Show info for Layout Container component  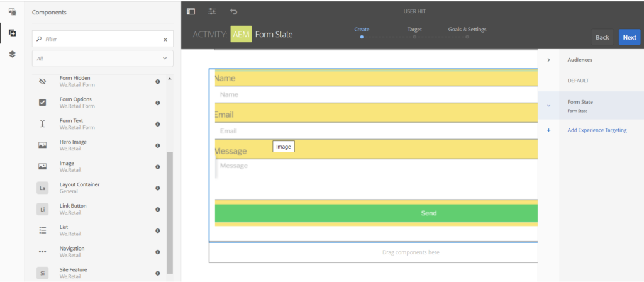(x=158, y=188)
